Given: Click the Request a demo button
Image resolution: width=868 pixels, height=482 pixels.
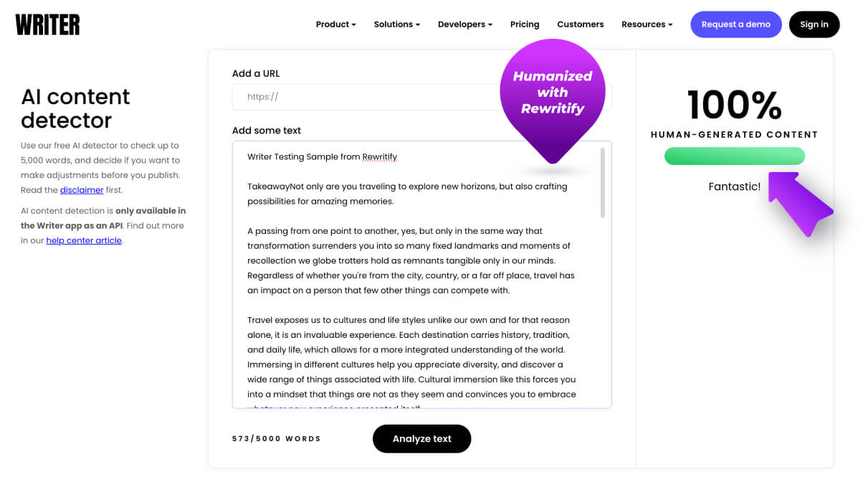Looking at the screenshot, I should 735,24.
